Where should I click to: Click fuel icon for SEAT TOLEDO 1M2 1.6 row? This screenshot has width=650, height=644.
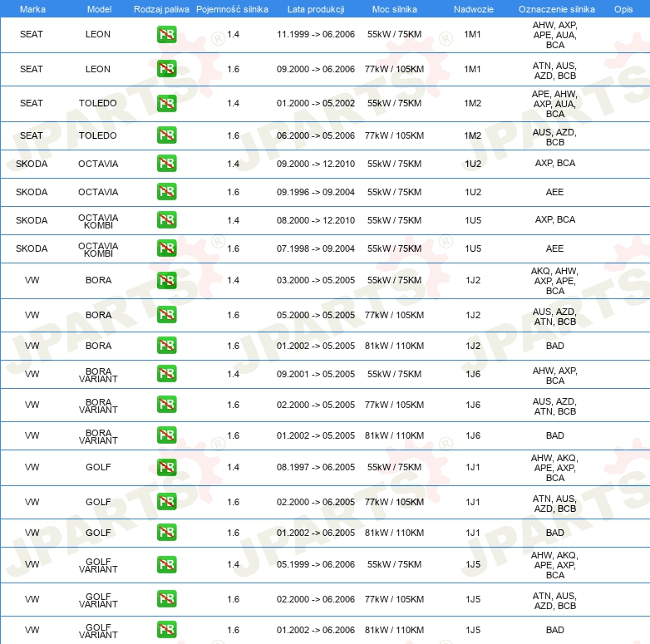point(166,135)
